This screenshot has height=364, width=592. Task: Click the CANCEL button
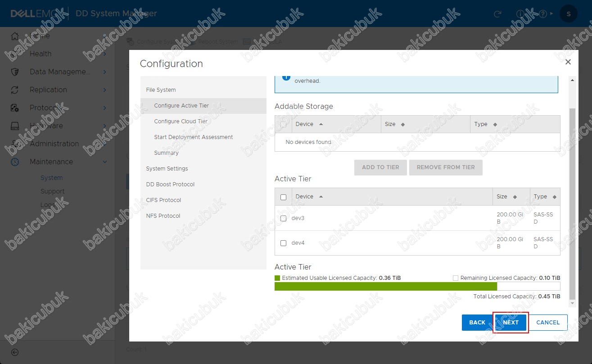coord(548,323)
